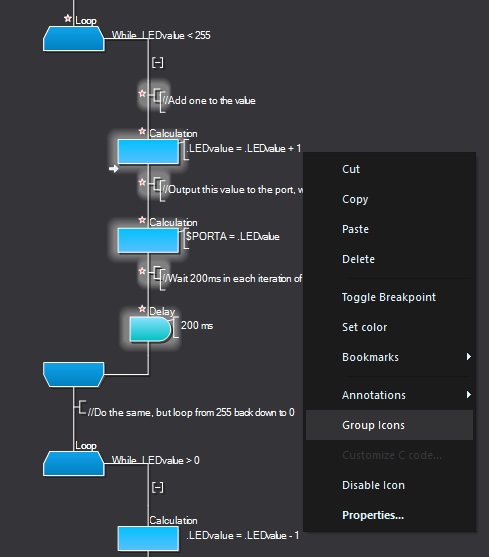The width and height of the screenshot is (489, 557).
Task: Choose Cut from the context menu
Action: tap(390, 169)
